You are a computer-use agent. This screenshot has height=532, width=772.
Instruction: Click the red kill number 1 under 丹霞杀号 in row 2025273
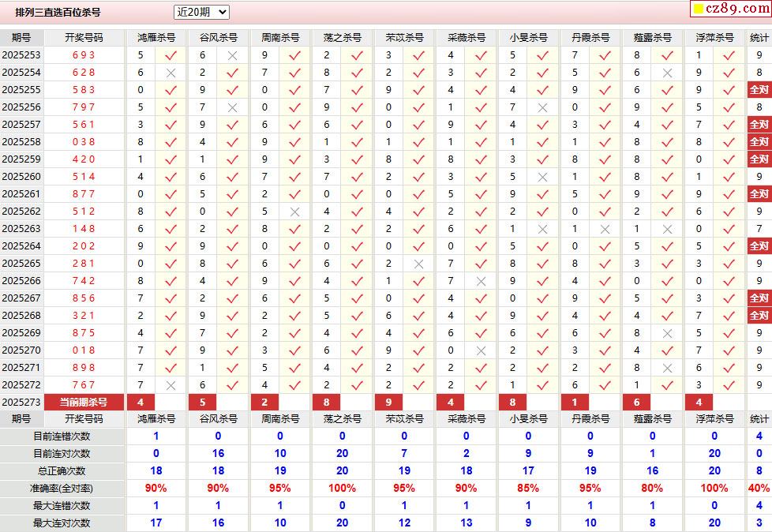click(575, 402)
